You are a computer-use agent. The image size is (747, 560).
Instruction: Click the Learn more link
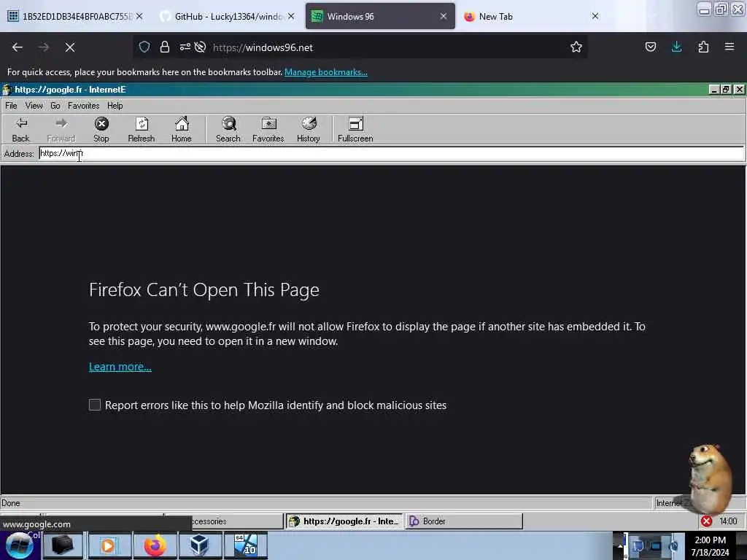pyautogui.click(x=120, y=367)
